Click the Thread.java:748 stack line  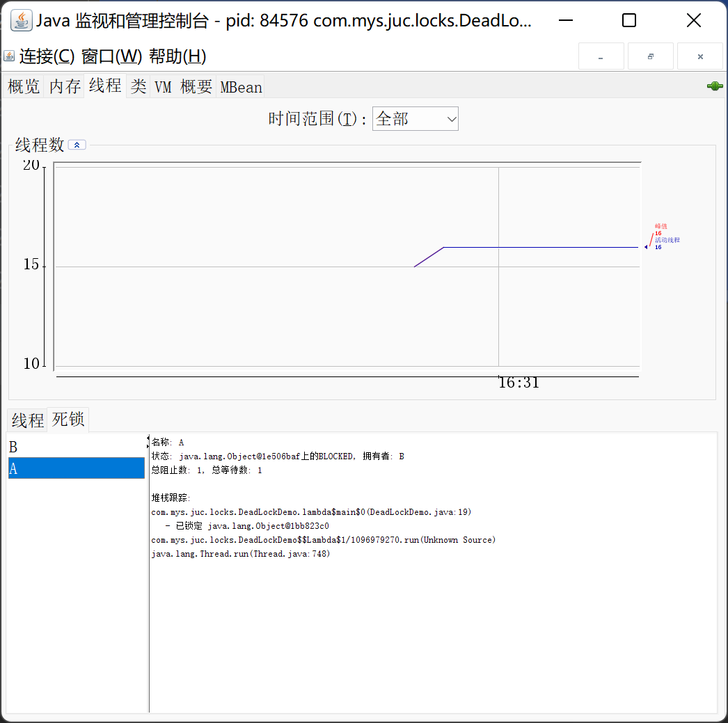[241, 554]
